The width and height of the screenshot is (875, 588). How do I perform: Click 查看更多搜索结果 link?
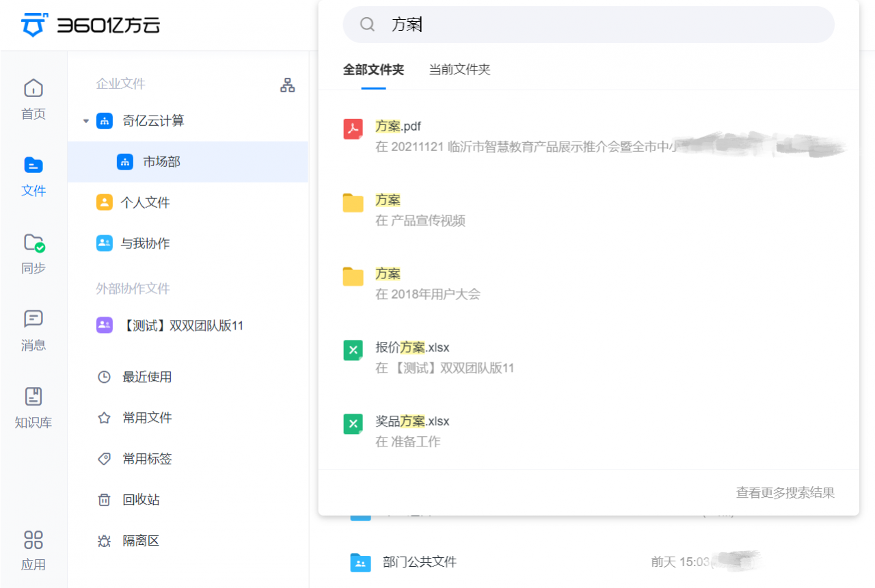pyautogui.click(x=785, y=492)
